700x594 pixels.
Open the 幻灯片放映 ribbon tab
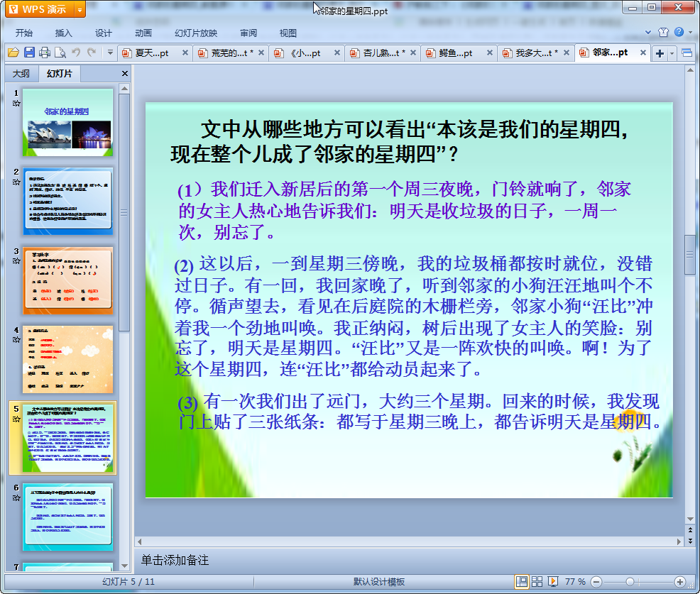coord(196,33)
